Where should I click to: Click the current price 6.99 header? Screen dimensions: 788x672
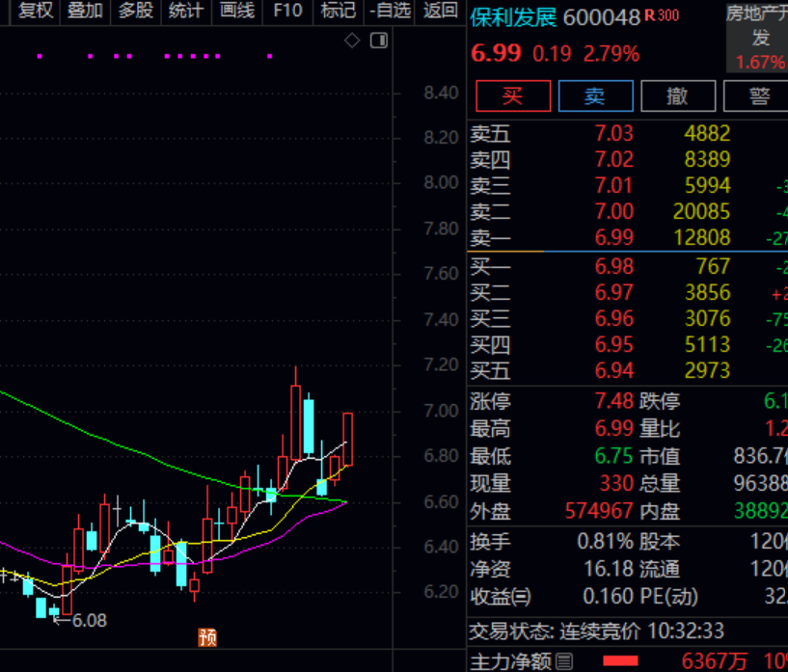[x=496, y=53]
